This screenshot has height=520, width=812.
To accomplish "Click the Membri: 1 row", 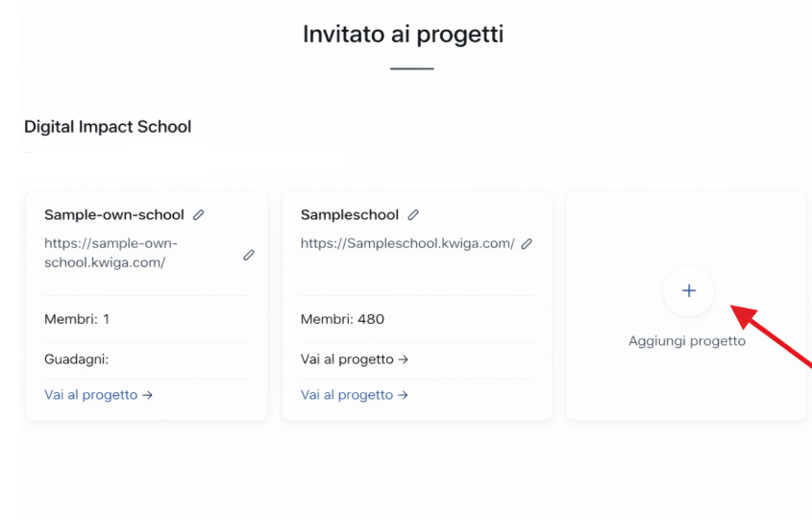I will [77, 319].
